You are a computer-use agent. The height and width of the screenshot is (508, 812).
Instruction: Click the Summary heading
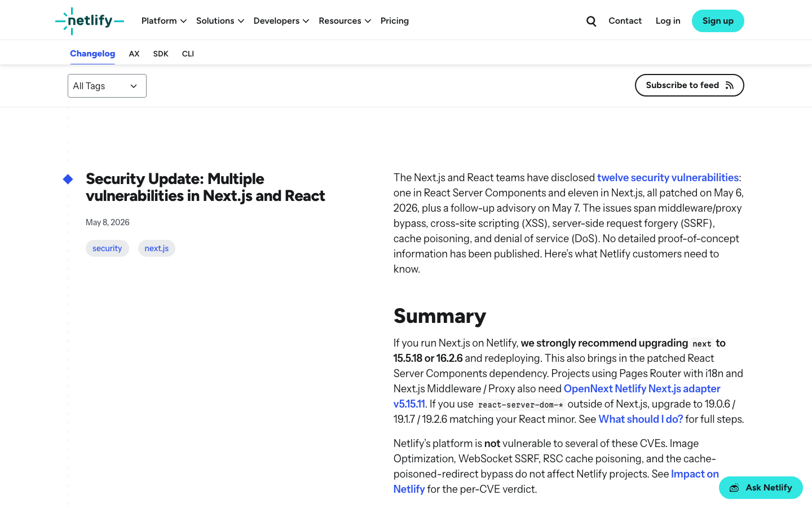click(x=440, y=316)
